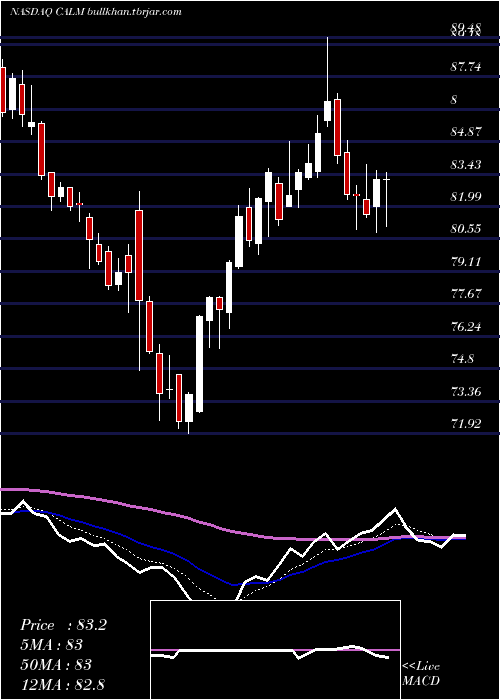The width and height of the screenshot is (500, 700).
Task: Click the 5MA : 83 readout
Action: pyautogui.click(x=52, y=645)
